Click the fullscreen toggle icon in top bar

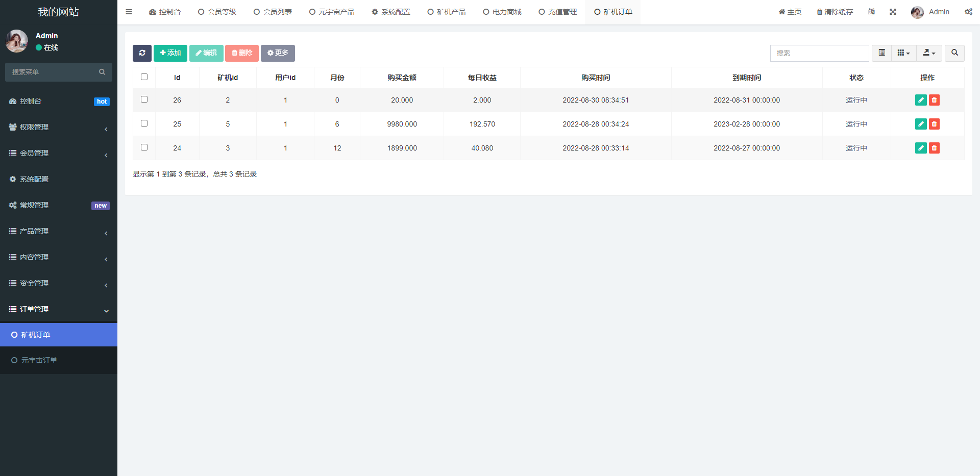892,12
